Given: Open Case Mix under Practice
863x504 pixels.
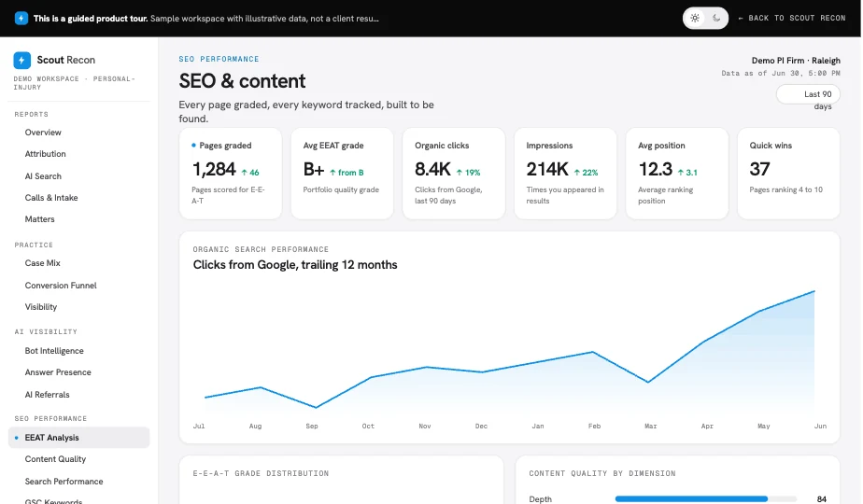Looking at the screenshot, I should [x=42, y=263].
